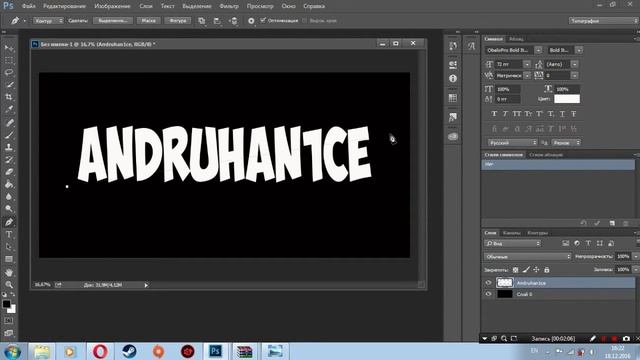Select the Horizontal Type tool
Image resolution: width=640 pixels, height=360 pixels.
(x=9, y=235)
